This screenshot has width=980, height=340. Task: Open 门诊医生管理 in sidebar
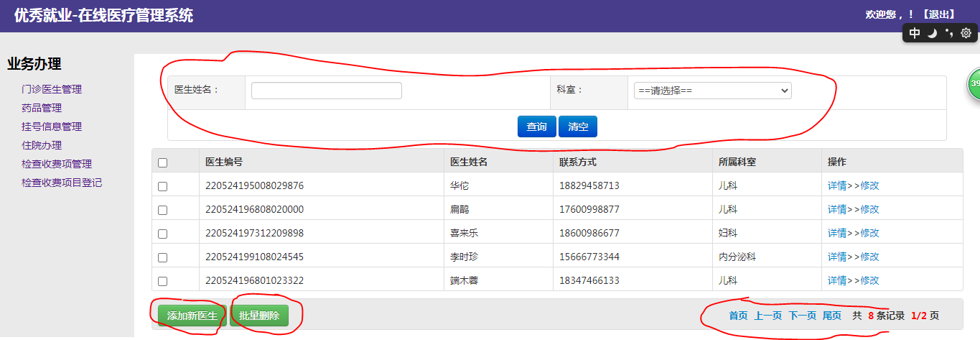pos(52,89)
